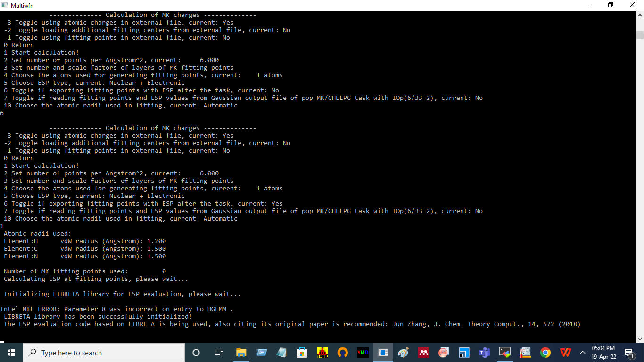Maximize the Multiwfn window
This screenshot has height=362, width=644.
(611, 5)
